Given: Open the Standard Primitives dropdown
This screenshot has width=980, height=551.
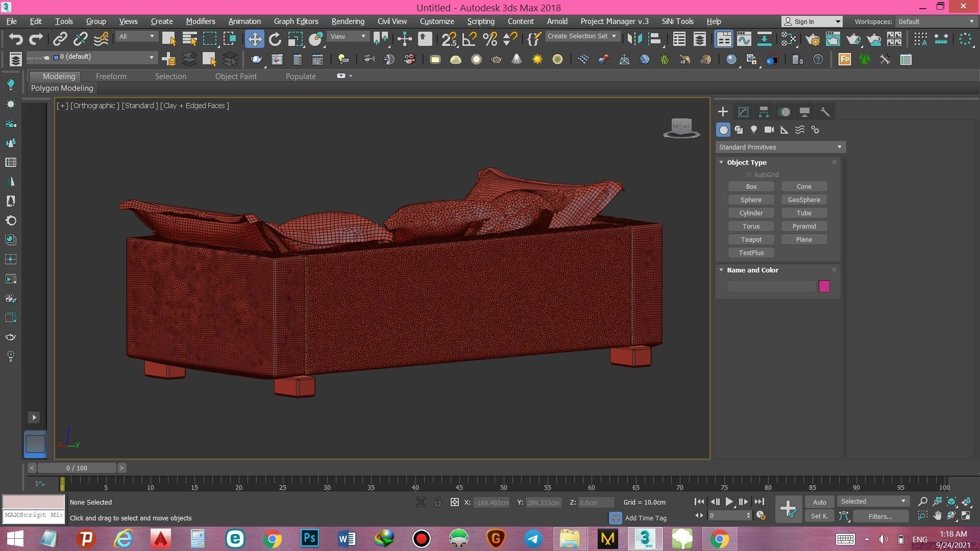Looking at the screenshot, I should coord(780,147).
